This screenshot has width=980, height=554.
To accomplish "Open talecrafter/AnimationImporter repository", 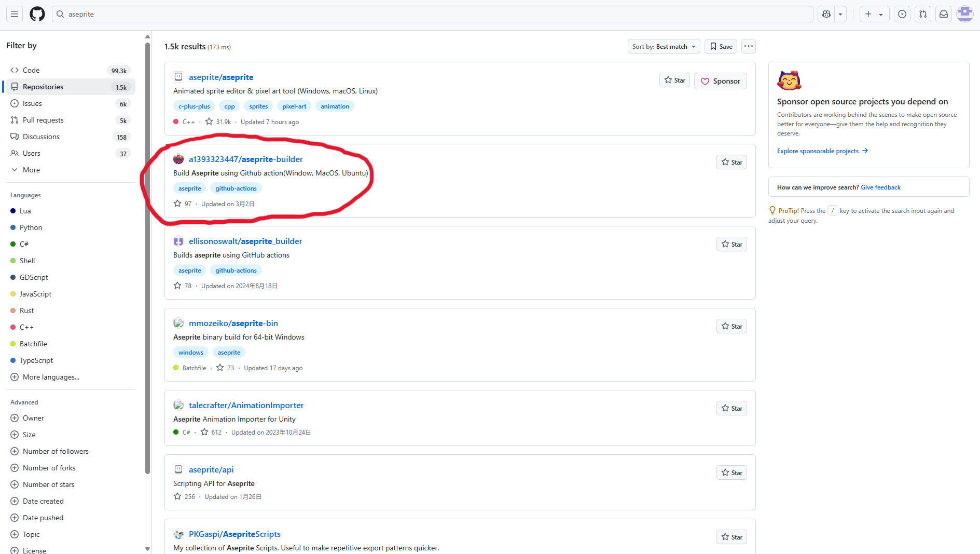I will 246,405.
